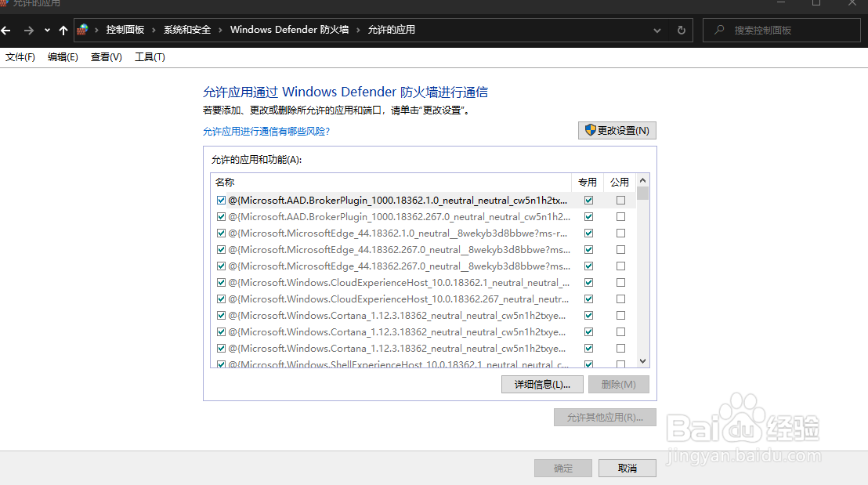Screen dimensions: 868x485
Task: Refresh the address bar view
Action: pos(682,31)
